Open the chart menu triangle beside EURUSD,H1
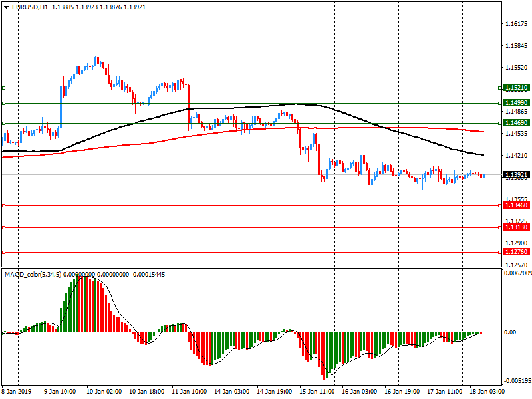This screenshot has width=532, height=399. [5, 7]
